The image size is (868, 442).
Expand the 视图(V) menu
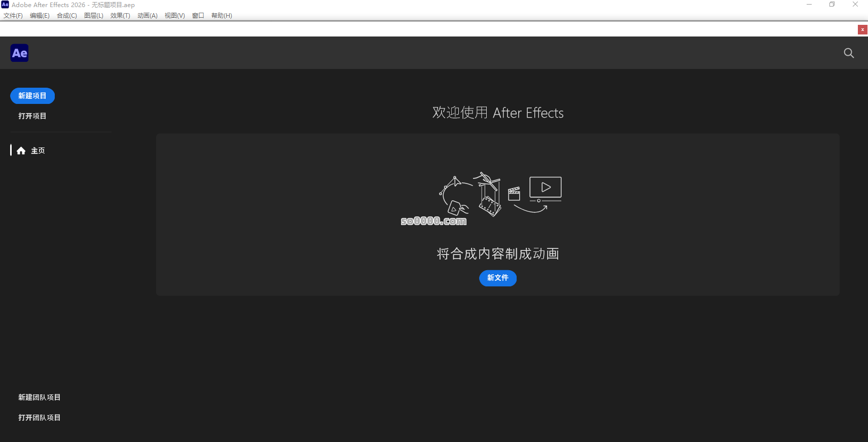coord(174,16)
